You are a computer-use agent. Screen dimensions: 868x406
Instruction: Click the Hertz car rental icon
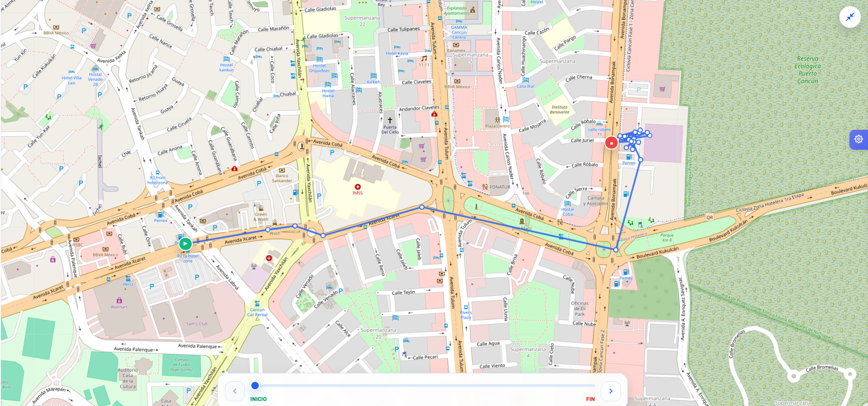tap(128, 279)
